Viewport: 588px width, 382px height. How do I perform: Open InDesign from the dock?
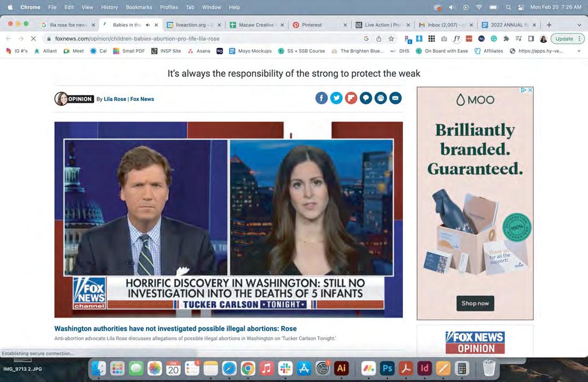click(424, 368)
